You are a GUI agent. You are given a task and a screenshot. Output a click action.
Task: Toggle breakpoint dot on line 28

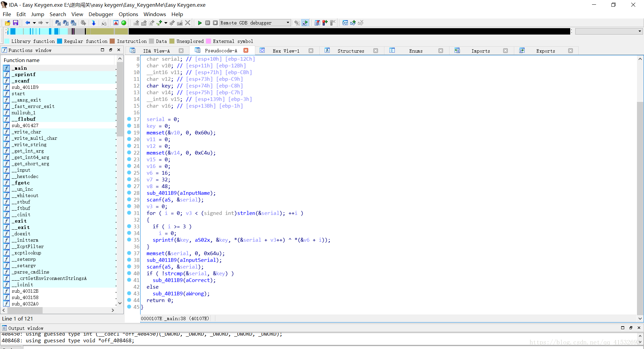click(129, 193)
